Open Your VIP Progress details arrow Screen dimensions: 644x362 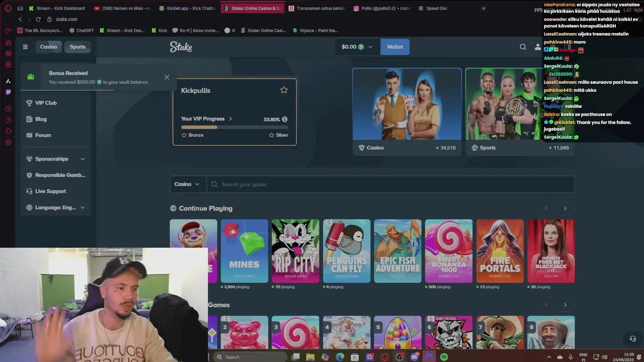point(230,119)
